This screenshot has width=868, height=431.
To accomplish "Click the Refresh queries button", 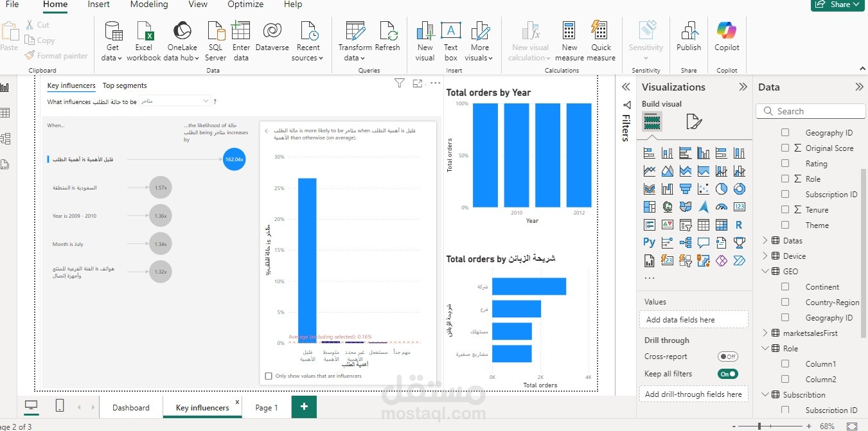I will pos(387,37).
